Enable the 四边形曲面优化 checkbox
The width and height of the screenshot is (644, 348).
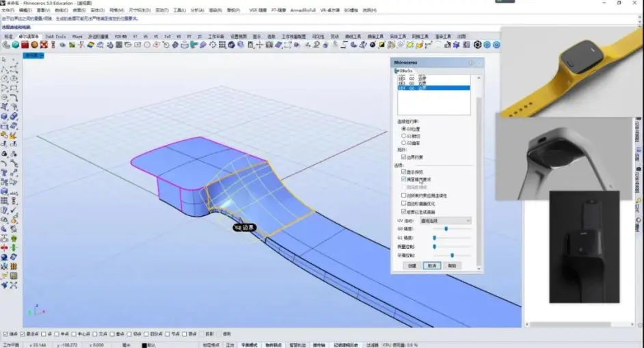coord(404,203)
